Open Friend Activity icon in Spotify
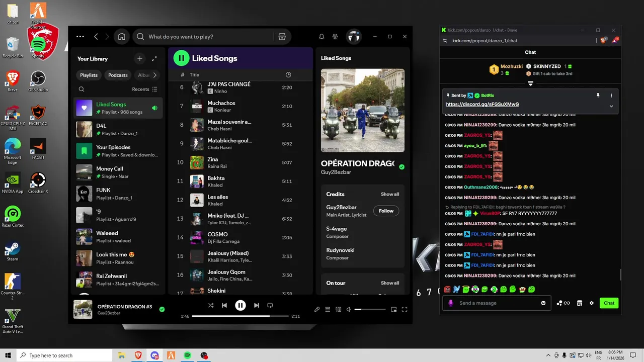 335,37
